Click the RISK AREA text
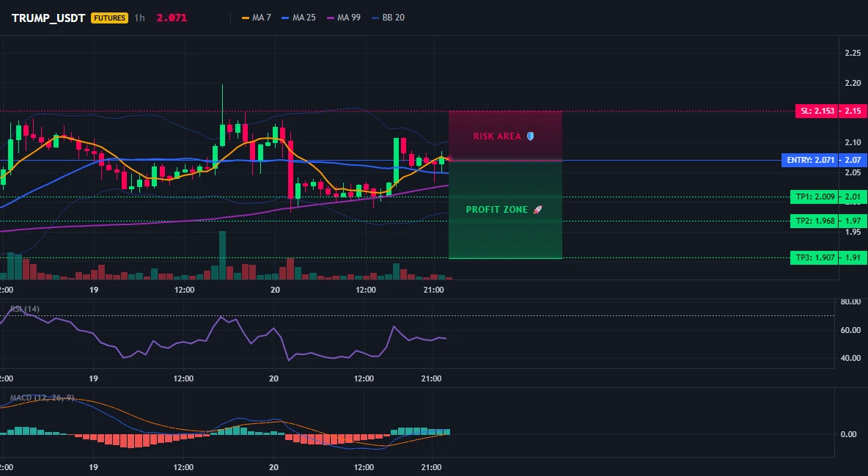This screenshot has height=476, width=868. coord(497,136)
